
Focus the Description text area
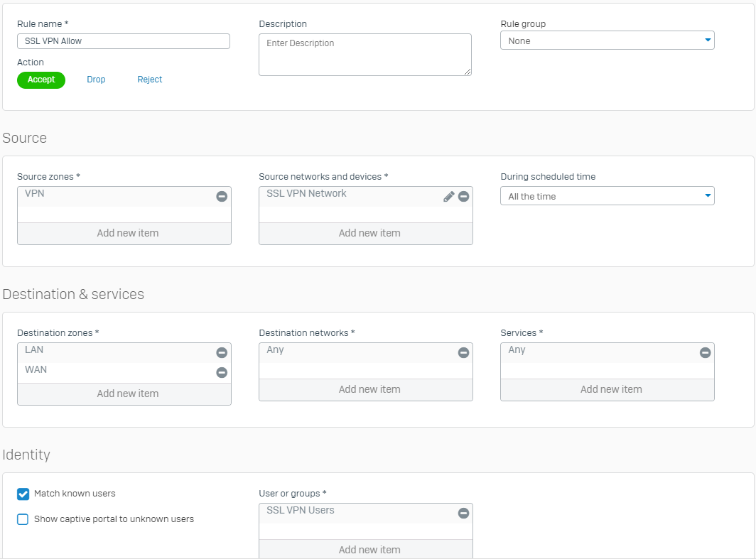click(x=365, y=54)
